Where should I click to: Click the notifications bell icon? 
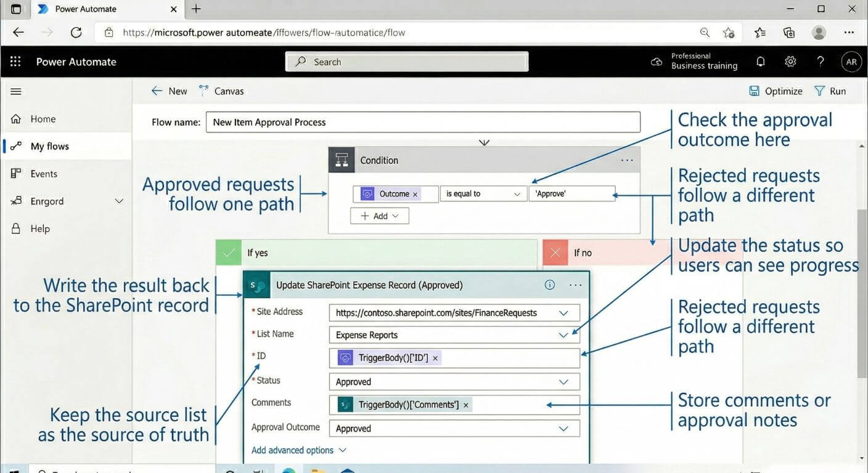pyautogui.click(x=761, y=62)
